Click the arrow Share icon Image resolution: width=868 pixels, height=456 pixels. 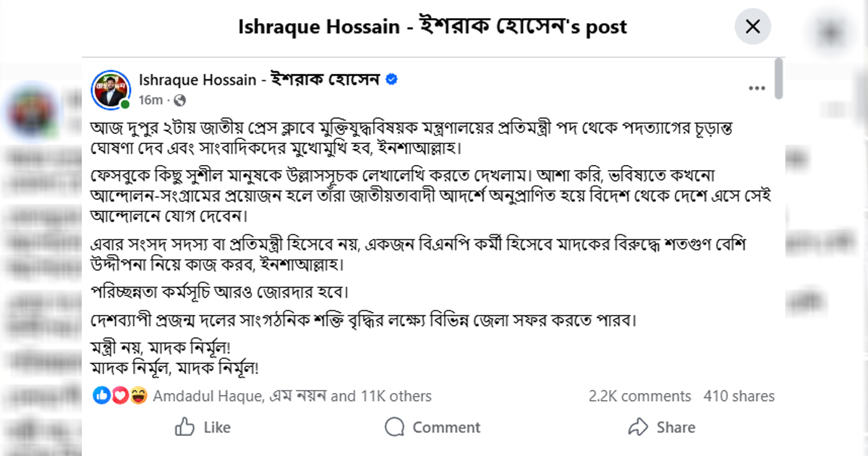click(x=638, y=426)
